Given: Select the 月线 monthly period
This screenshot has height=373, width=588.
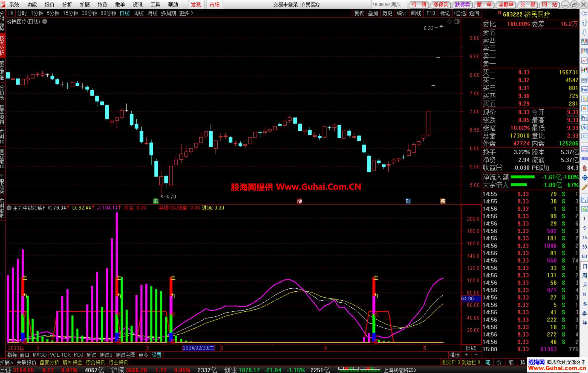Looking at the screenshot, I should [152, 13].
